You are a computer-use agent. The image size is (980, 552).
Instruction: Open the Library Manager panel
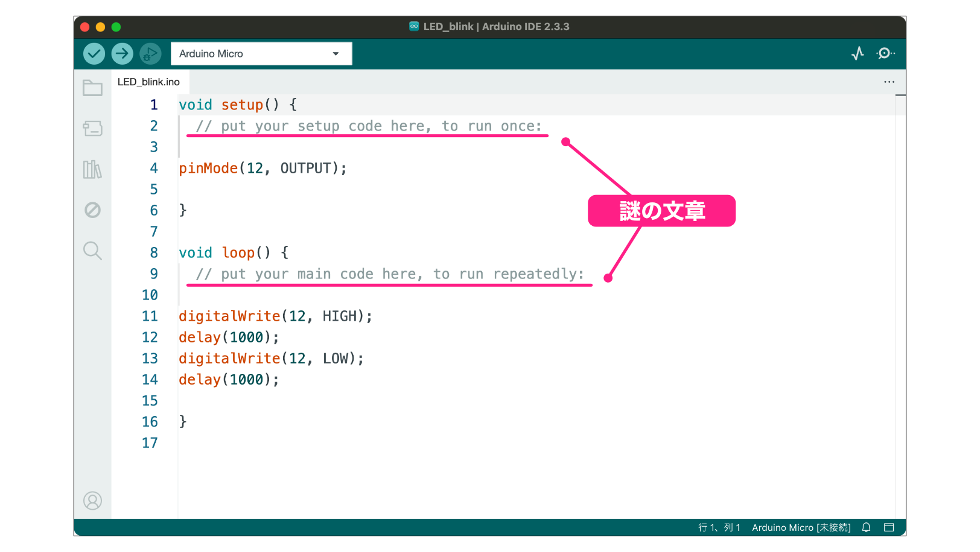pyautogui.click(x=92, y=169)
